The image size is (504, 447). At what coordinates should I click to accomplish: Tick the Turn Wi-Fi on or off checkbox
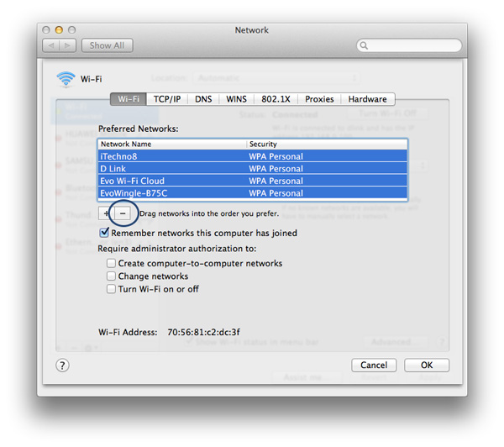111,289
